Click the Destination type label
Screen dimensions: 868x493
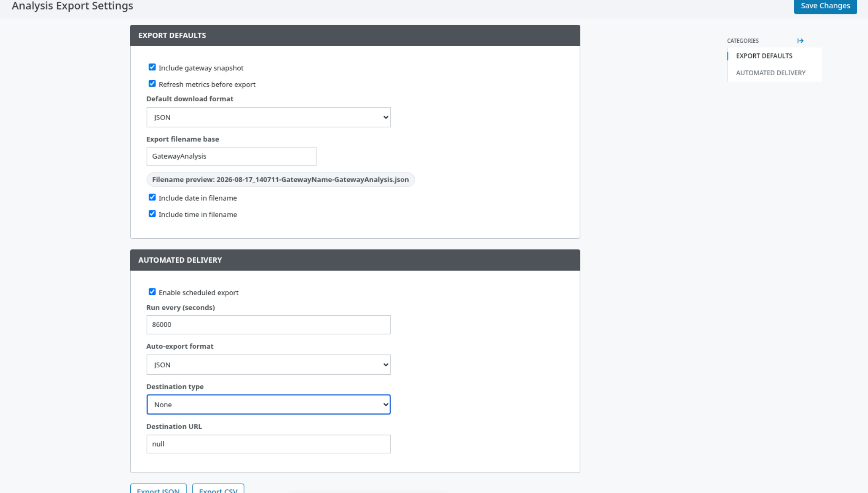(x=175, y=387)
